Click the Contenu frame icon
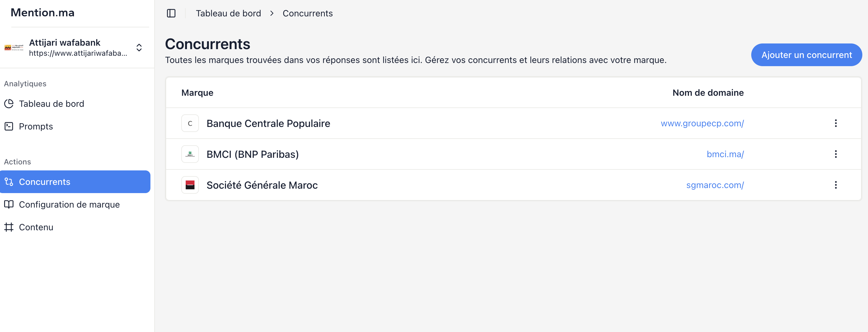The image size is (868, 332). pyautogui.click(x=9, y=227)
